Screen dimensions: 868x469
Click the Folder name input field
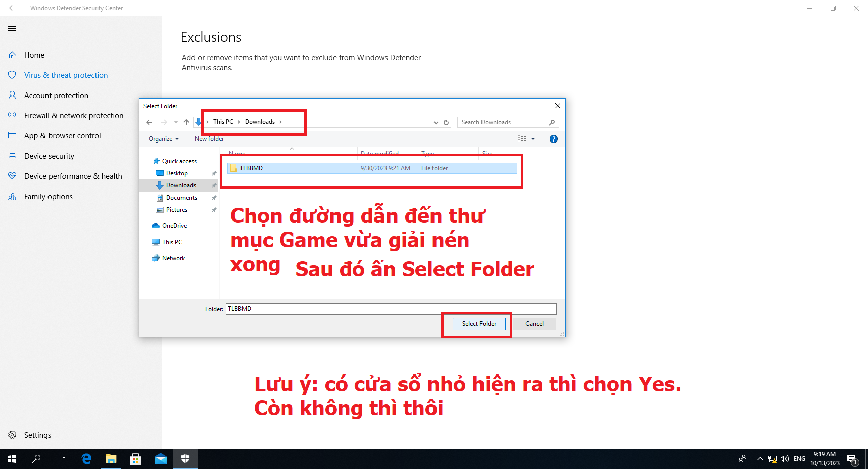(391, 309)
